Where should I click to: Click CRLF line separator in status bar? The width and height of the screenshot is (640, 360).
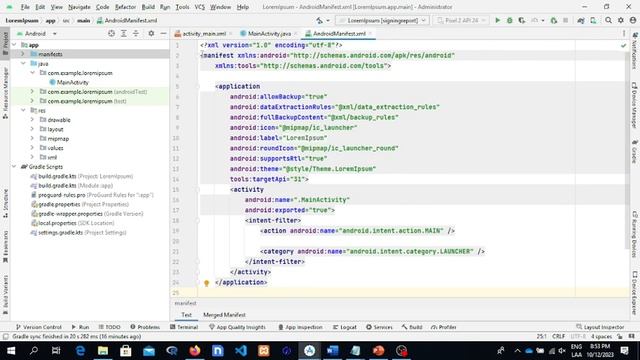(558, 336)
